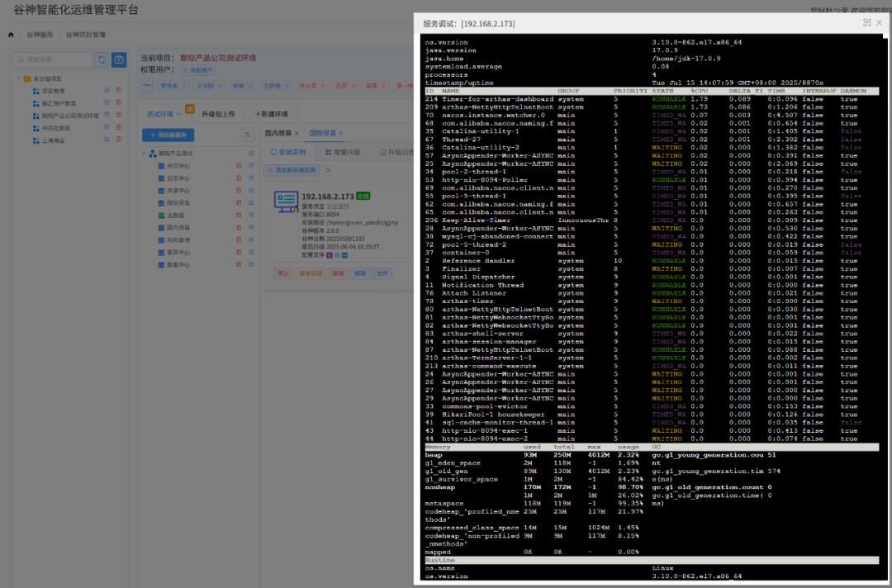Edit the 期现产品测试 service group
The height and width of the screenshot is (588, 892).
251,154
